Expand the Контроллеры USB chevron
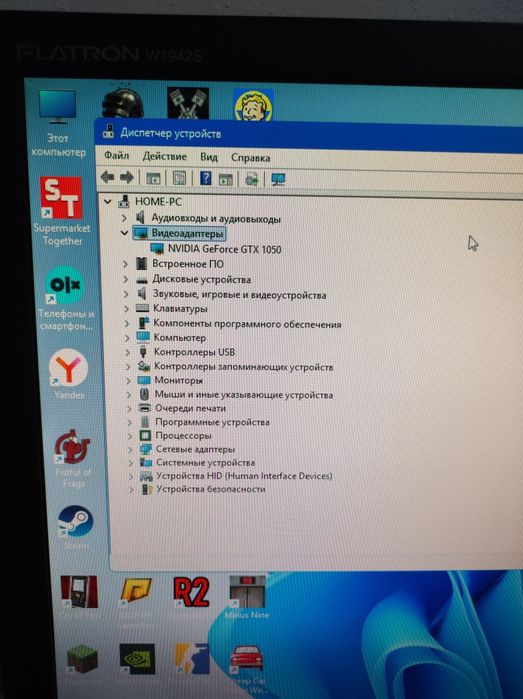Screen dimensions: 523x699 coord(127,352)
